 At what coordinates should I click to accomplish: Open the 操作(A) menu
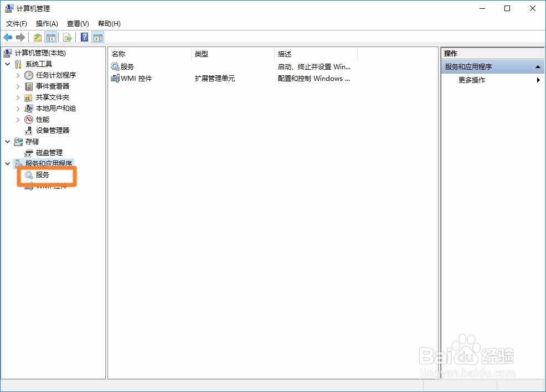coord(47,23)
